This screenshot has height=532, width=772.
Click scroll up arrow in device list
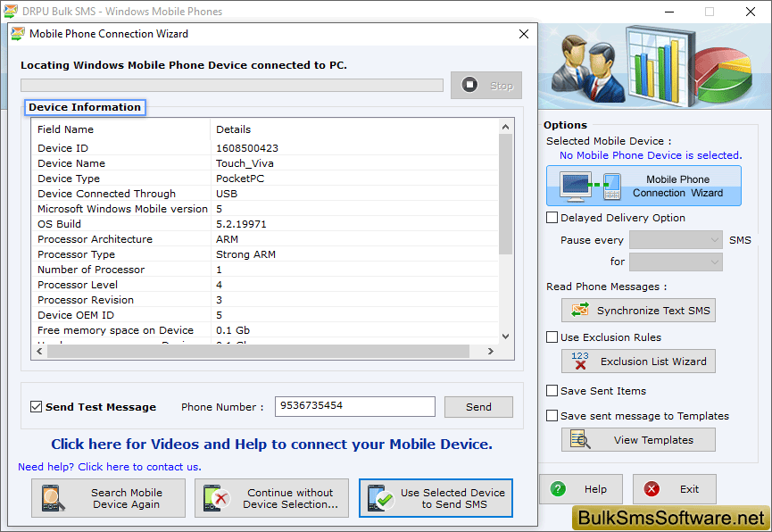click(506, 127)
